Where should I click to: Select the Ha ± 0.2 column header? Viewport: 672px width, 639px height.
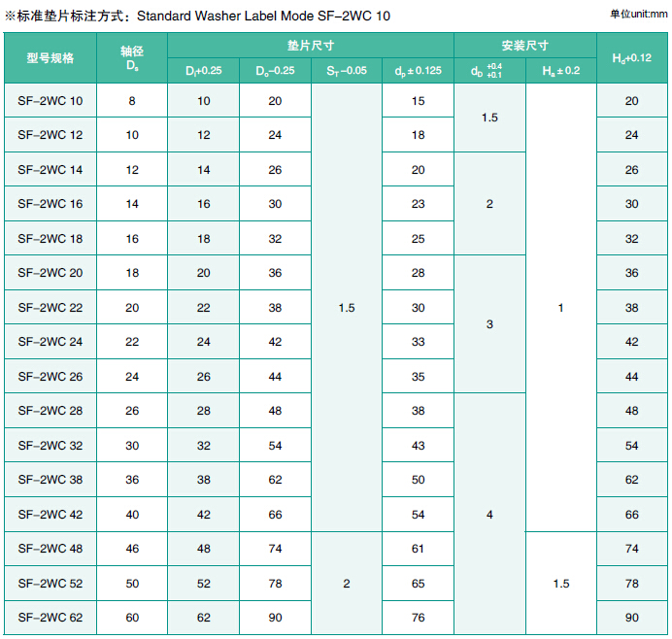click(x=560, y=71)
